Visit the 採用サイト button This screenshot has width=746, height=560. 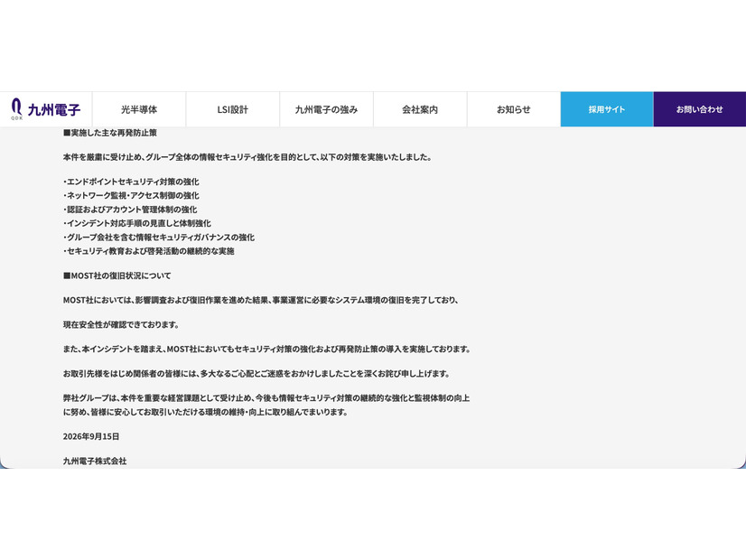click(x=607, y=109)
